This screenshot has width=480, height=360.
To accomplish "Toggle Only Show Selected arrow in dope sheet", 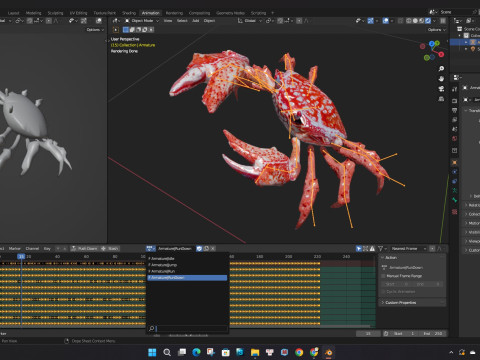I will (359, 249).
